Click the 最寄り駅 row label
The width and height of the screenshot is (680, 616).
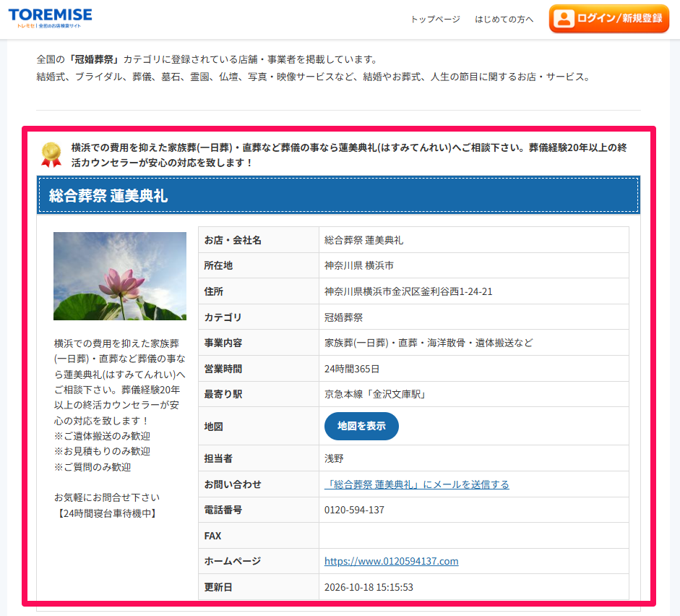click(x=223, y=394)
